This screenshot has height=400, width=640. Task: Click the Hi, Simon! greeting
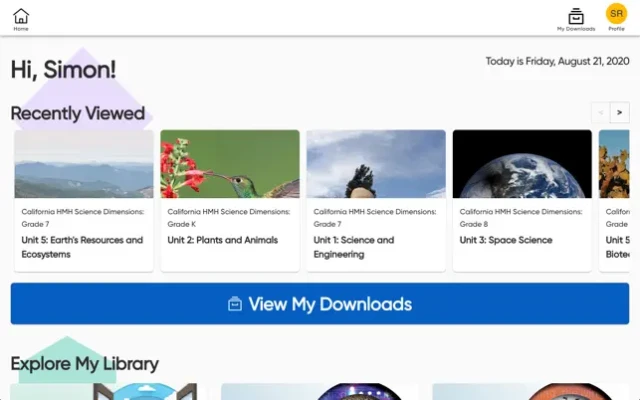pos(63,69)
